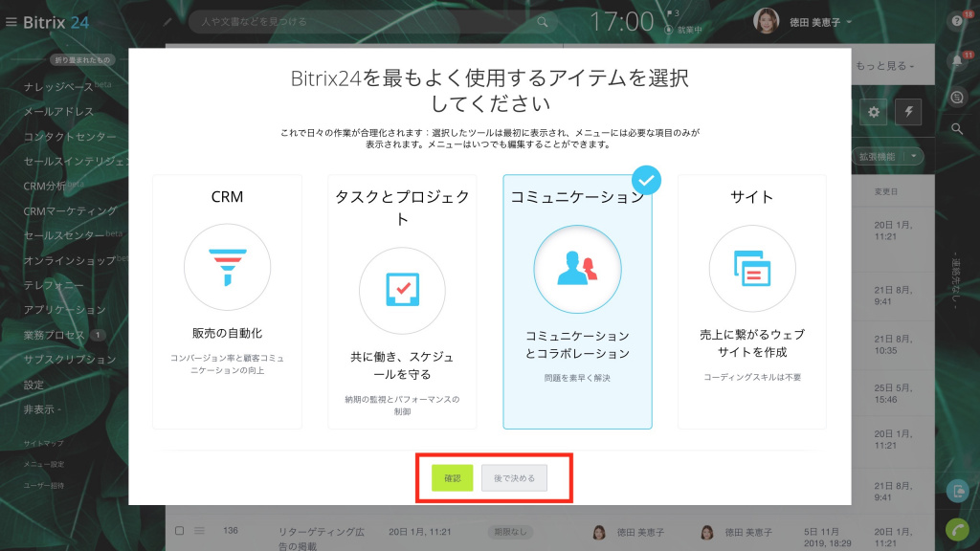Screen dimensions: 980x551
Task: Click the right sidebar search magnifier icon
Action: coord(957,129)
